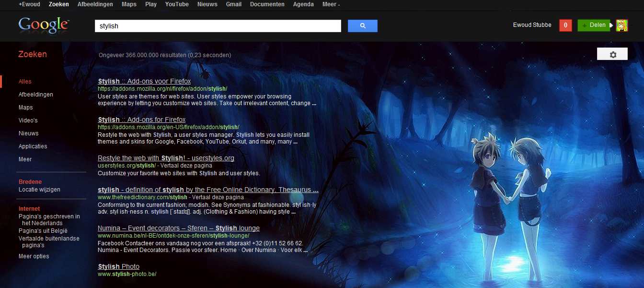
Task: Open result Stylish :: Add-ons voor Firefox
Action: [144, 81]
